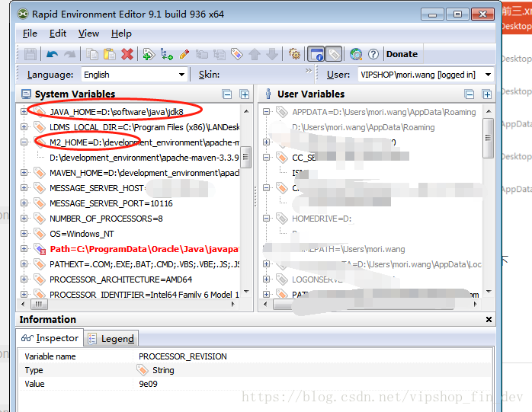Screen dimensions: 532x412
Task: Collapse the HOMEDRIVE user variable node
Action: pyautogui.click(x=266, y=219)
